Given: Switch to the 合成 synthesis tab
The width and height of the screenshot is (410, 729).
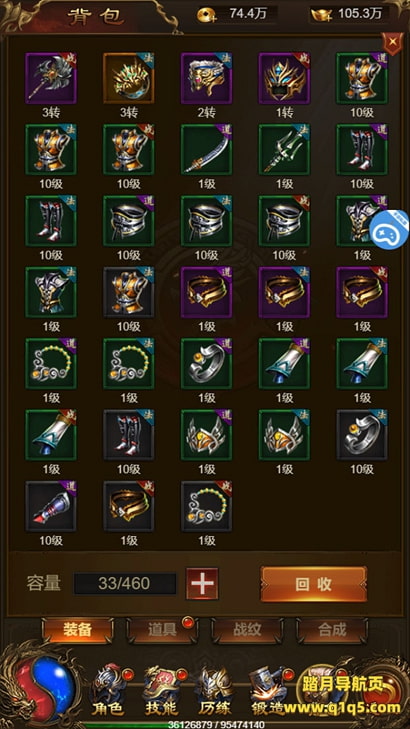Looking at the screenshot, I should 332,630.
